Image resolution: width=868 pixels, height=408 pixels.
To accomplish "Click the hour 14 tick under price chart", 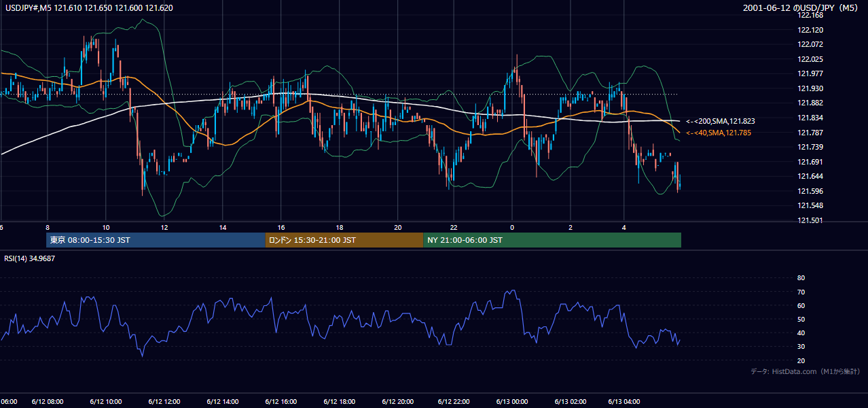I will (x=222, y=227).
